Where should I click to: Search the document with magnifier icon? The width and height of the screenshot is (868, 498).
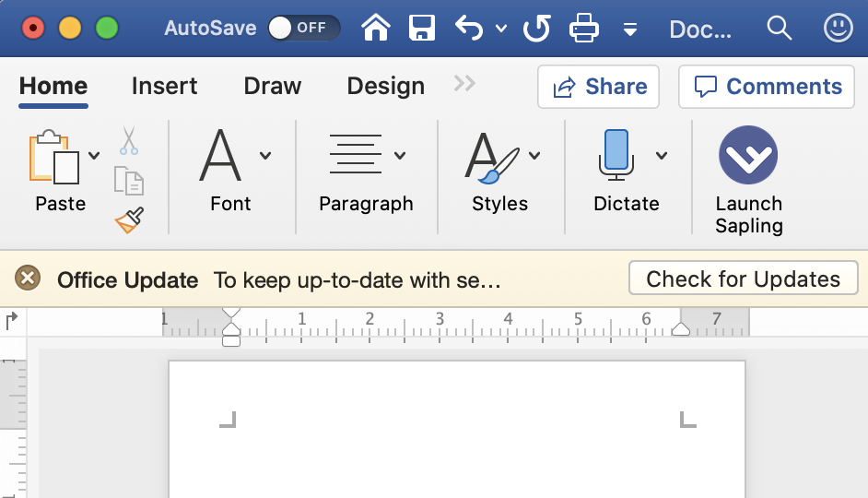click(x=779, y=28)
